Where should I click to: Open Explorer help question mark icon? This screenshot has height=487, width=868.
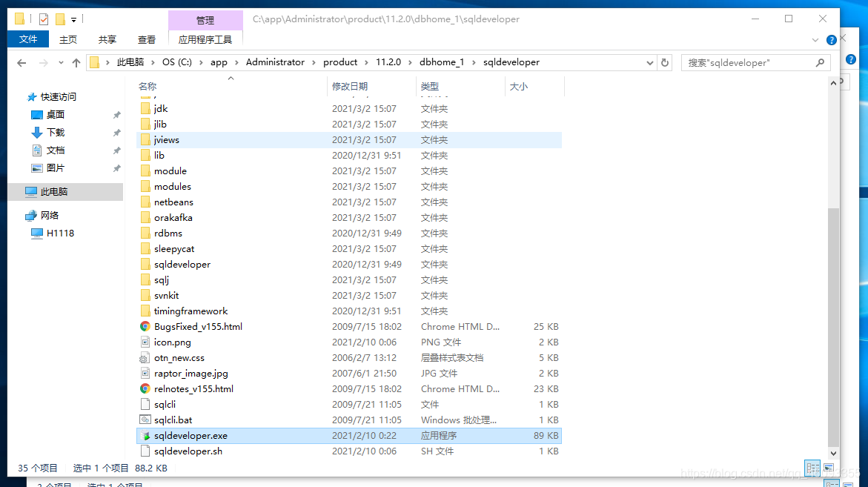pyautogui.click(x=832, y=40)
